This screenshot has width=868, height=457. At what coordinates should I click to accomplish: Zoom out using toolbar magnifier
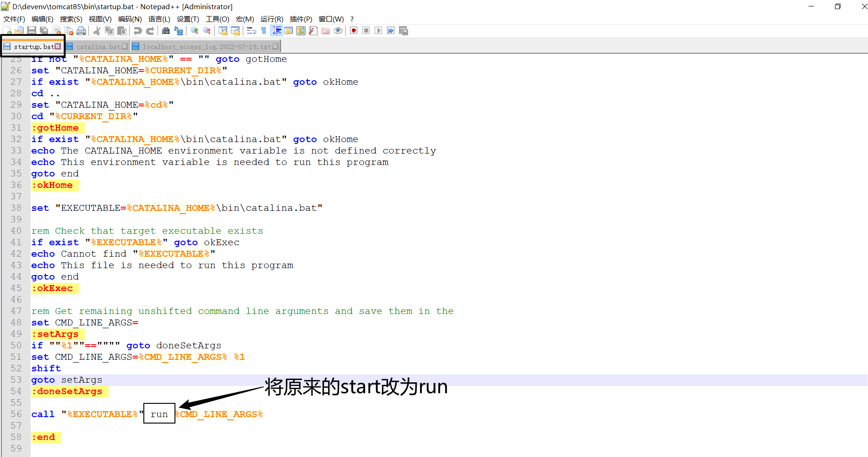(207, 31)
